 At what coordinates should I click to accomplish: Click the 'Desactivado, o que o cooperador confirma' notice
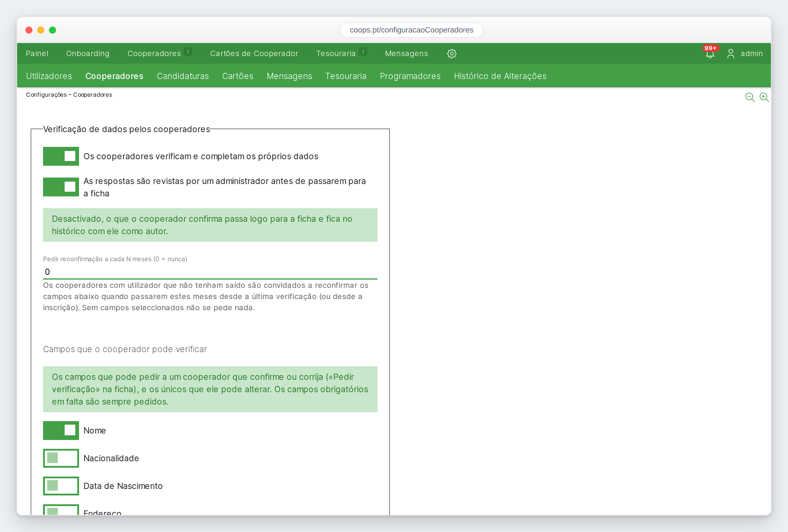[x=210, y=225]
